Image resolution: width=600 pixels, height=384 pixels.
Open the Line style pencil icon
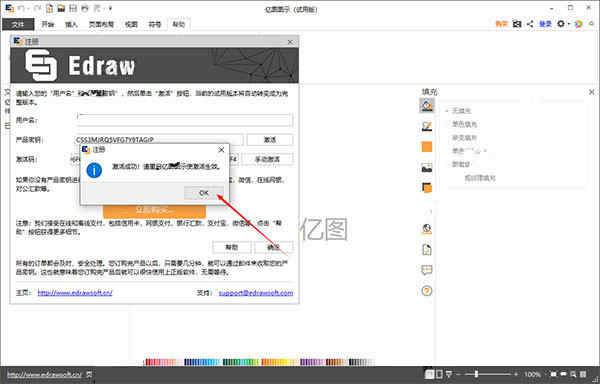click(427, 126)
